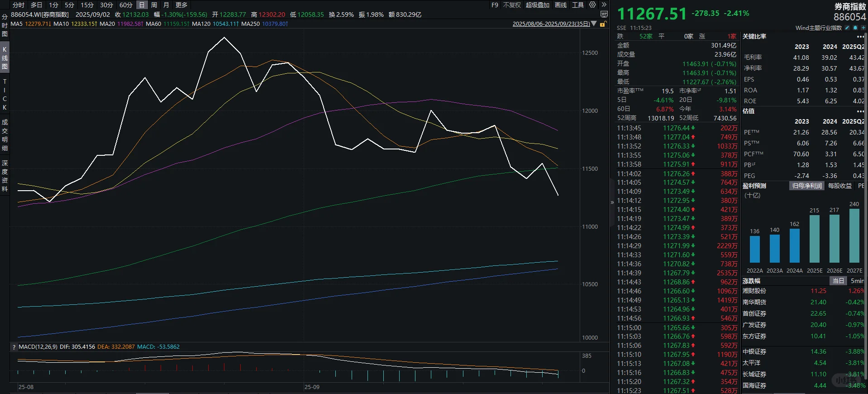Click the 2027E forecast bar
This screenshot has height=394, width=868.
tap(854, 235)
